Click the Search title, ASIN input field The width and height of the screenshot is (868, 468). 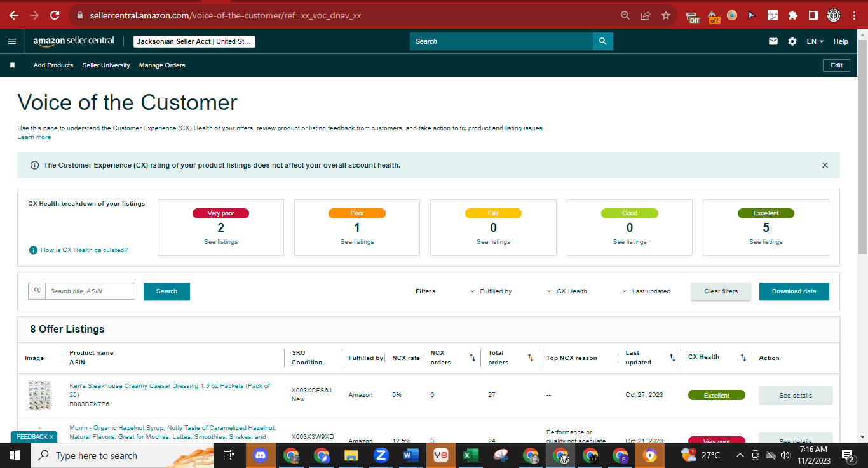[90, 291]
